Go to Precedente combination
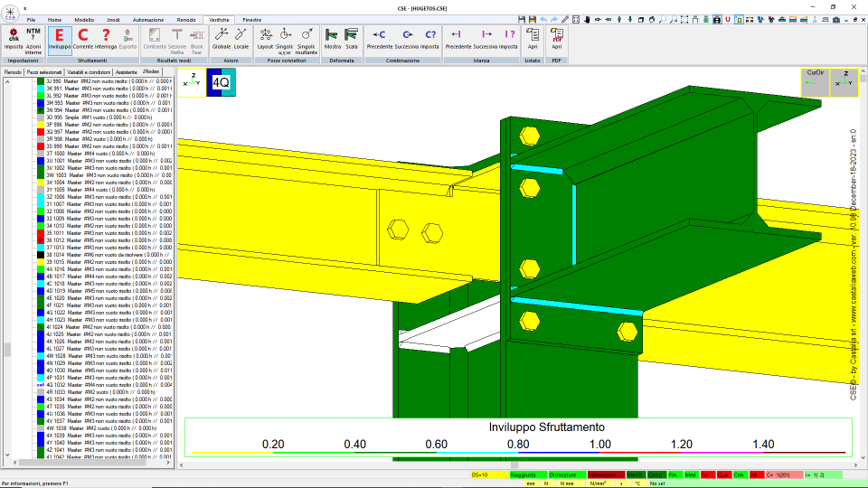 tap(379, 39)
